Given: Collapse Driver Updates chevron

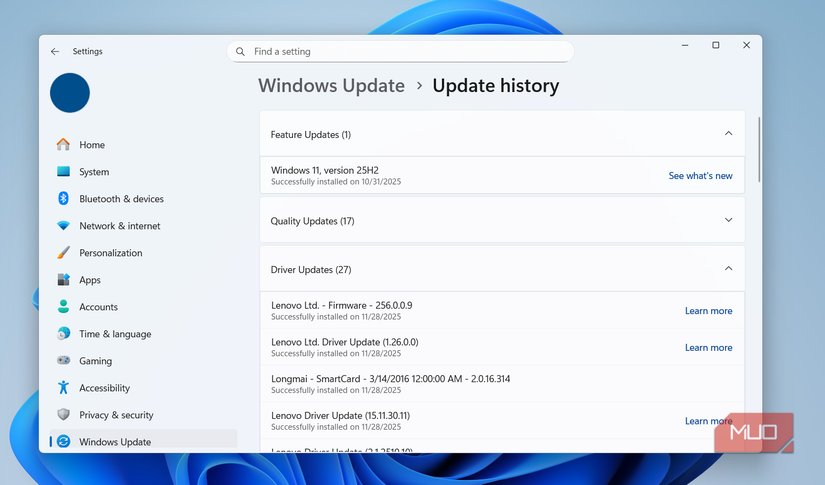Looking at the screenshot, I should 728,269.
